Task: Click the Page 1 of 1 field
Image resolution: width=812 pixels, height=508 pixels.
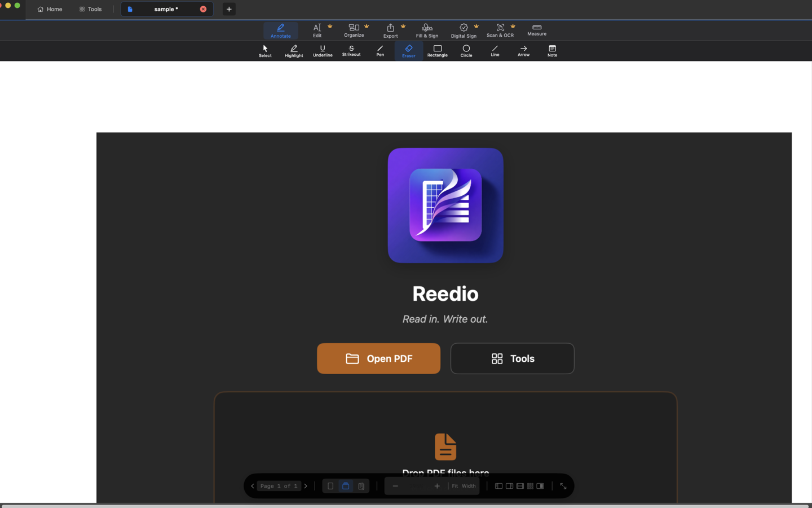Action: 279,486
